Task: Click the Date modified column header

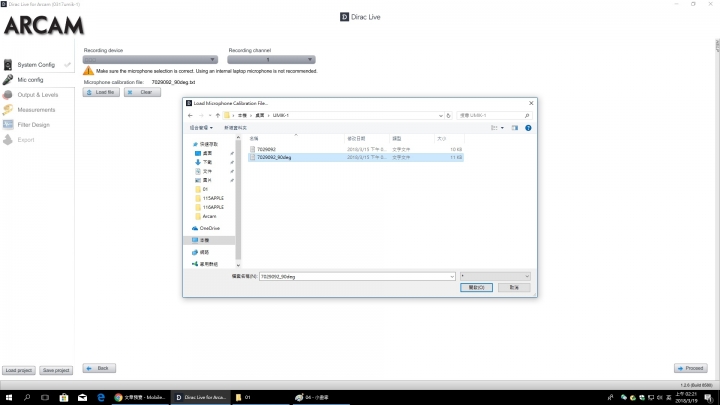Action: click(366, 138)
